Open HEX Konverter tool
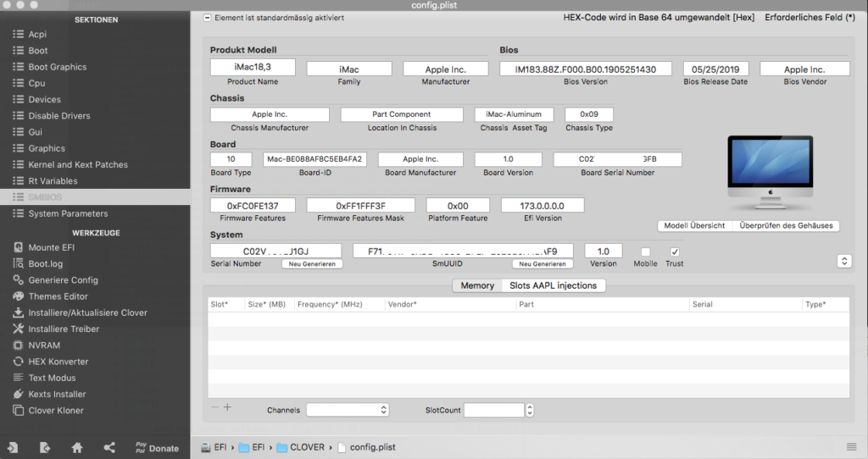The height and width of the screenshot is (459, 868). point(95,362)
